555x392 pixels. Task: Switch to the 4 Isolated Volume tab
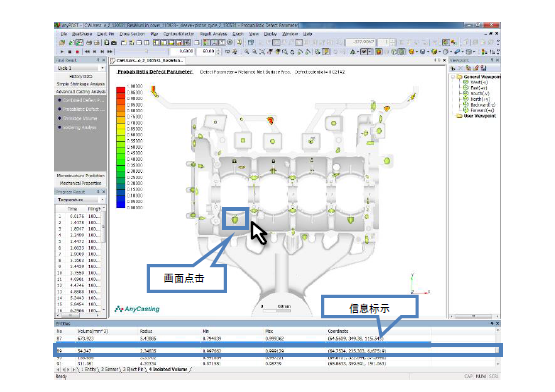pyautogui.click(x=168, y=369)
